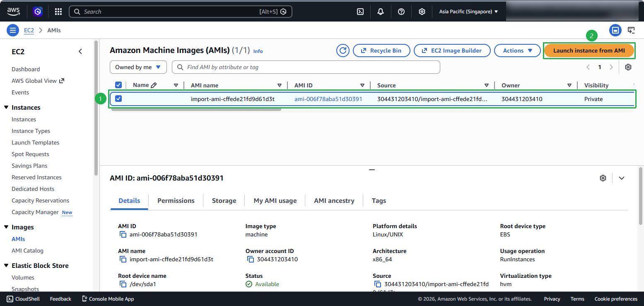Collapse the EC2 sidebar chevron

tap(80, 52)
